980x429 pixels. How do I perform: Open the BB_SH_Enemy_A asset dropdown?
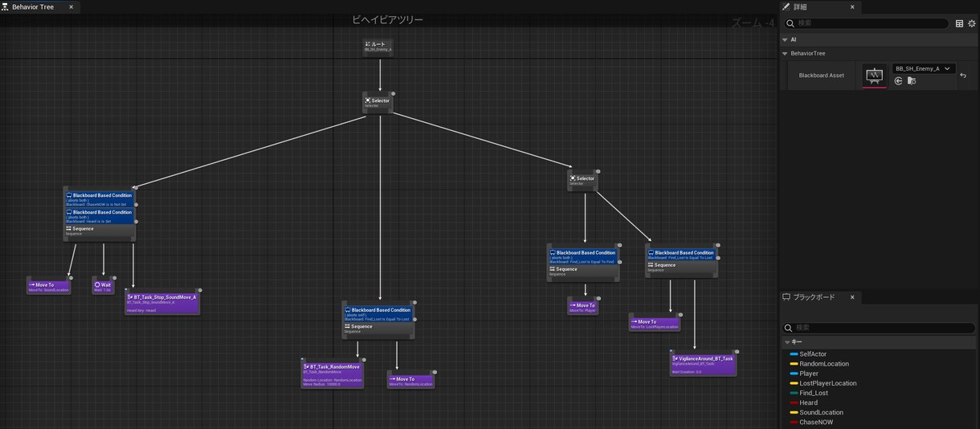tap(923, 69)
